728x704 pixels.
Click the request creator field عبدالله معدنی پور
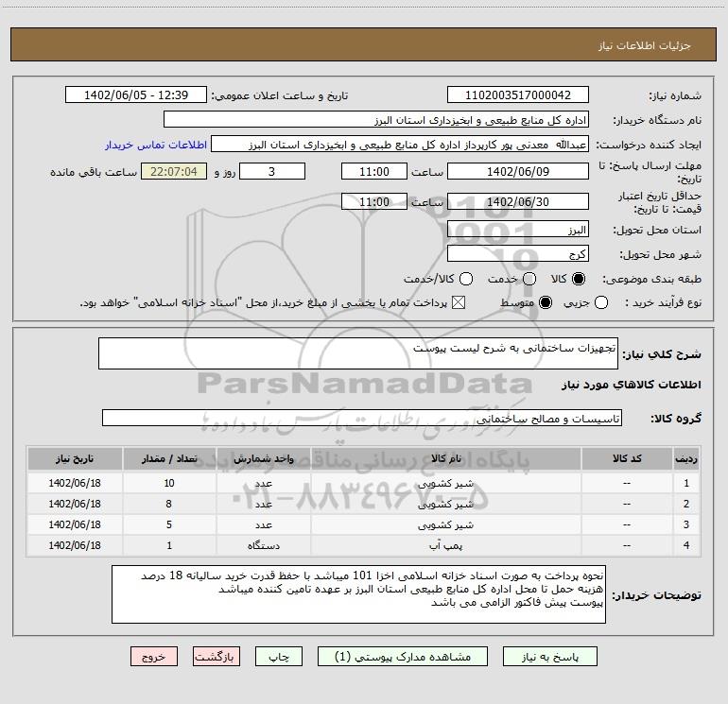400,144
